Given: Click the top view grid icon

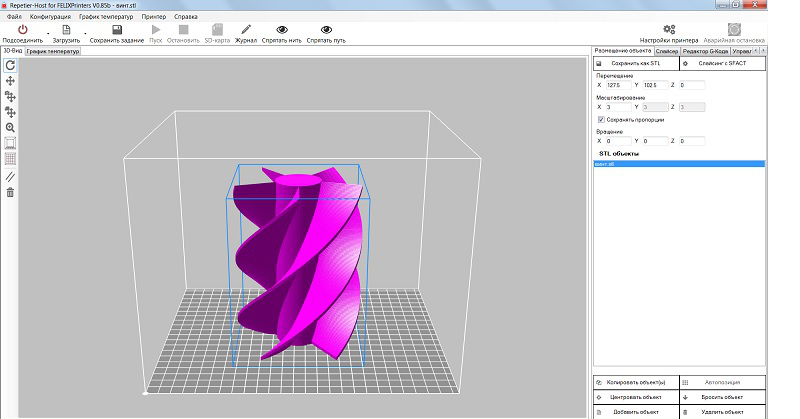Looking at the screenshot, I should point(10,159).
